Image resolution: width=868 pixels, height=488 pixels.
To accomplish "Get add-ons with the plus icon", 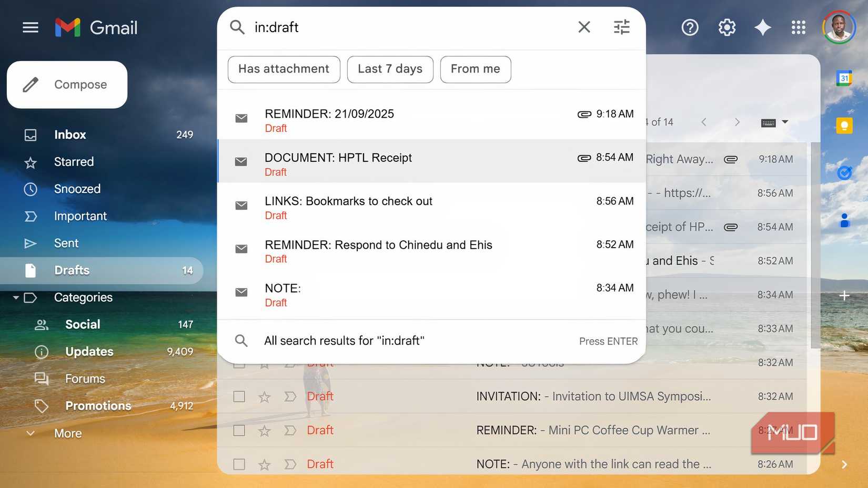I will pos(844,296).
